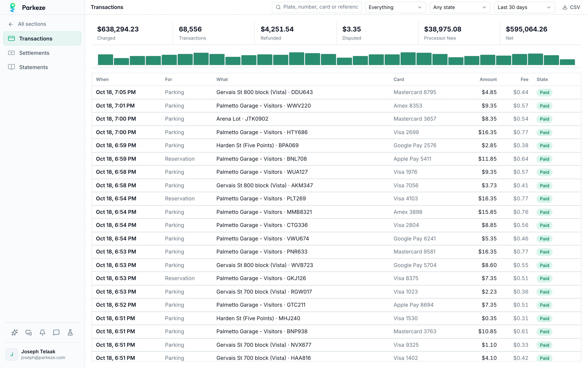This screenshot has height=368, width=588.
Task: Click Apple Pay 5411 card cell
Action: pos(412,159)
